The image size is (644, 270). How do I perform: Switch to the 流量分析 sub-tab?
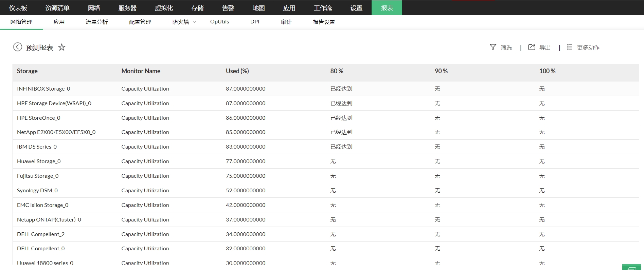point(97,22)
